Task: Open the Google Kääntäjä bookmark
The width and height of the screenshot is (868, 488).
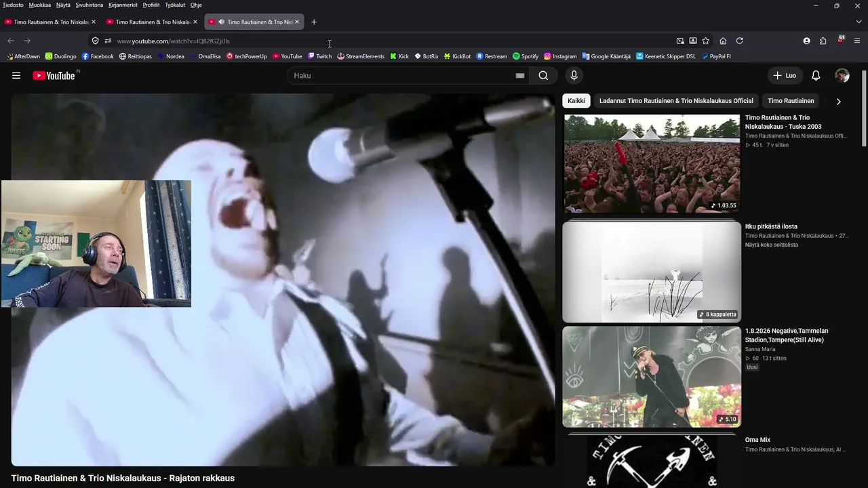Action: [606, 56]
